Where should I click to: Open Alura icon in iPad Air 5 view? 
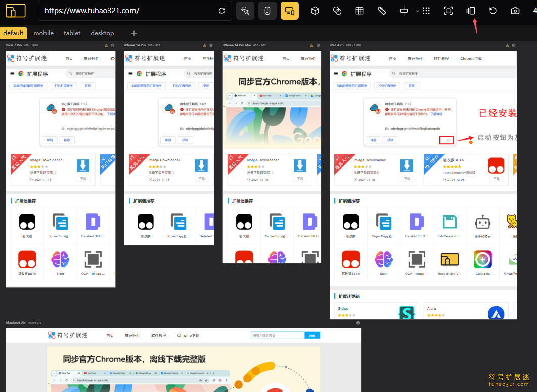[x=496, y=313]
